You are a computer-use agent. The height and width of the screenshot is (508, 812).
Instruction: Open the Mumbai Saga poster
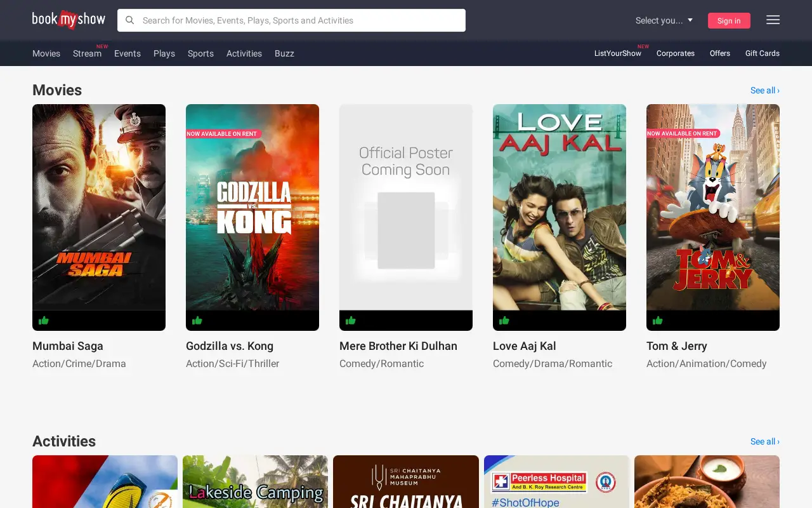pos(99,217)
